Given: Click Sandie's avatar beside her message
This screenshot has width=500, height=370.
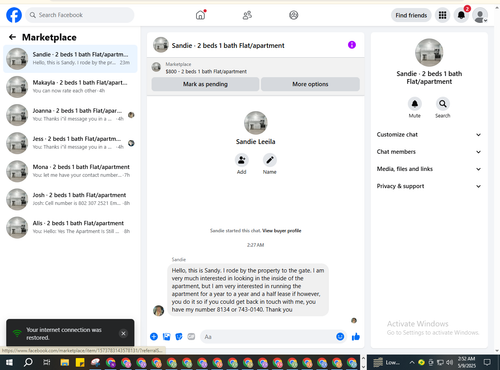Looking at the screenshot, I should [158, 310].
